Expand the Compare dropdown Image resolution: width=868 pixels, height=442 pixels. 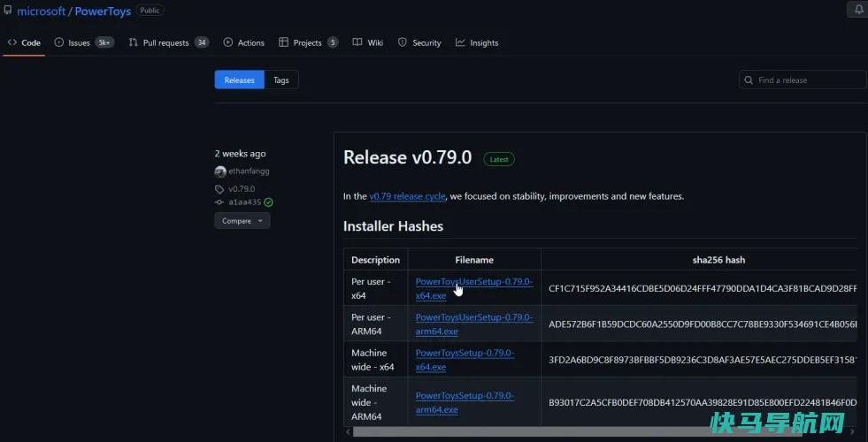click(x=242, y=221)
